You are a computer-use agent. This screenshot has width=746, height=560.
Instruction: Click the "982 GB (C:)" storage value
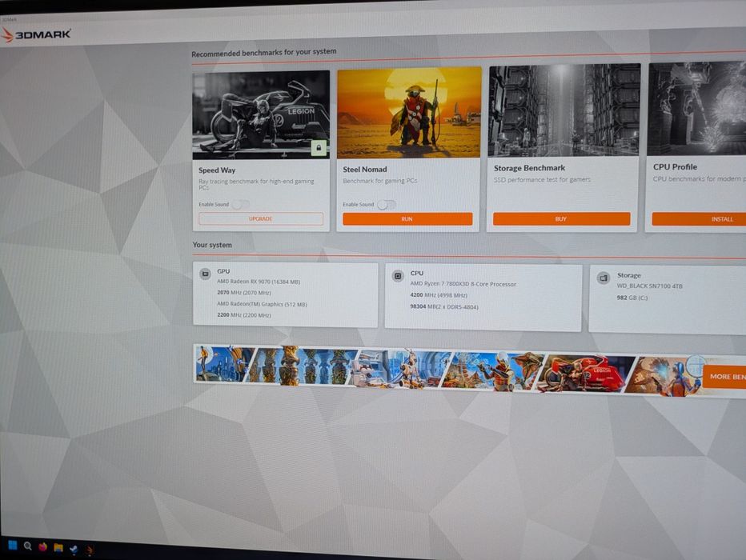point(632,298)
